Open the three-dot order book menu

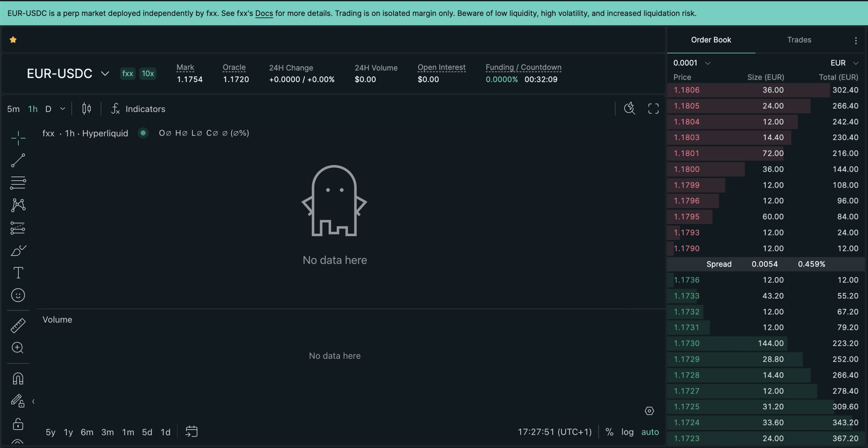pyautogui.click(x=856, y=41)
